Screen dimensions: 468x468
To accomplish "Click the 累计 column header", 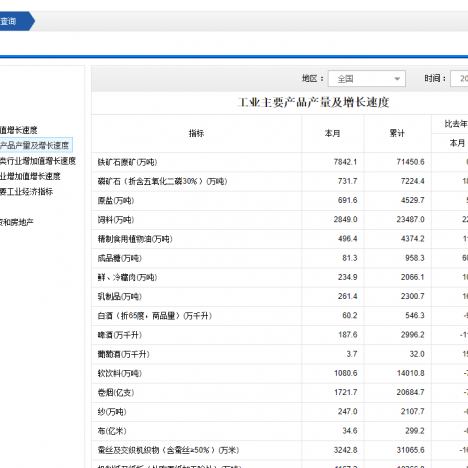I will coord(397,134).
